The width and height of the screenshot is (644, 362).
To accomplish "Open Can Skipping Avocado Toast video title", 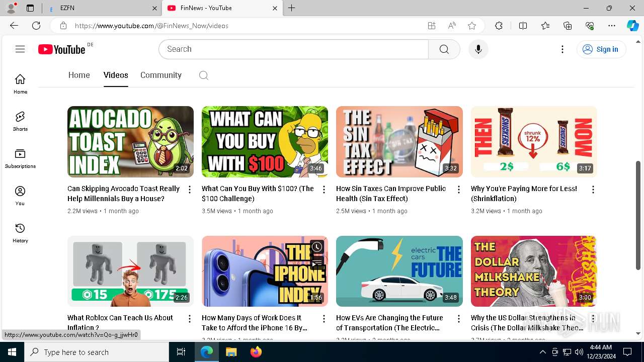I will click(124, 194).
